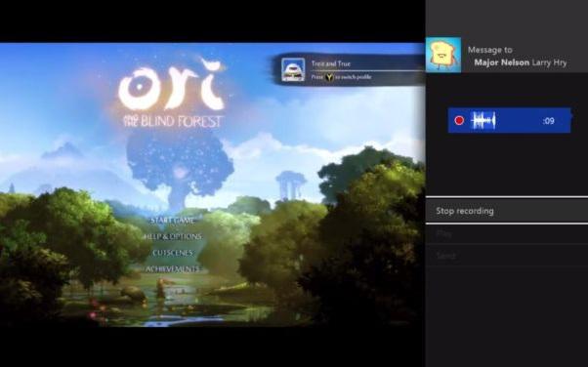Screen dimensions: 588x367
Task: Click the :09 recording timer
Action: coord(548,121)
